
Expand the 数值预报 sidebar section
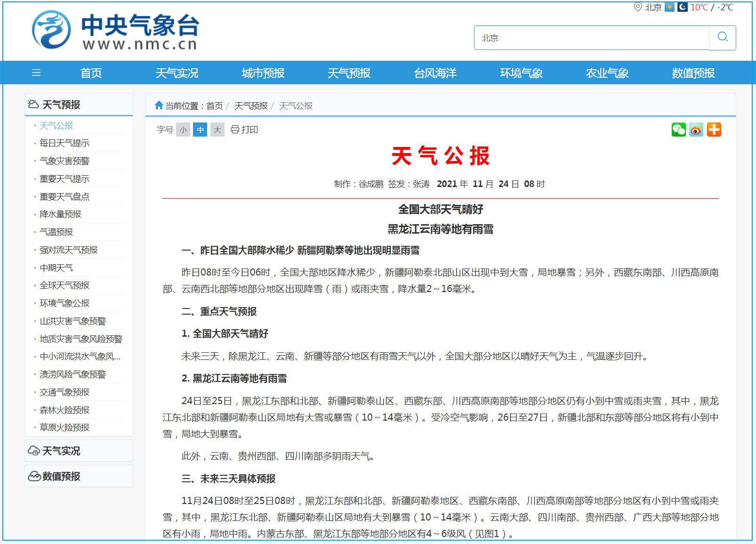[61, 476]
